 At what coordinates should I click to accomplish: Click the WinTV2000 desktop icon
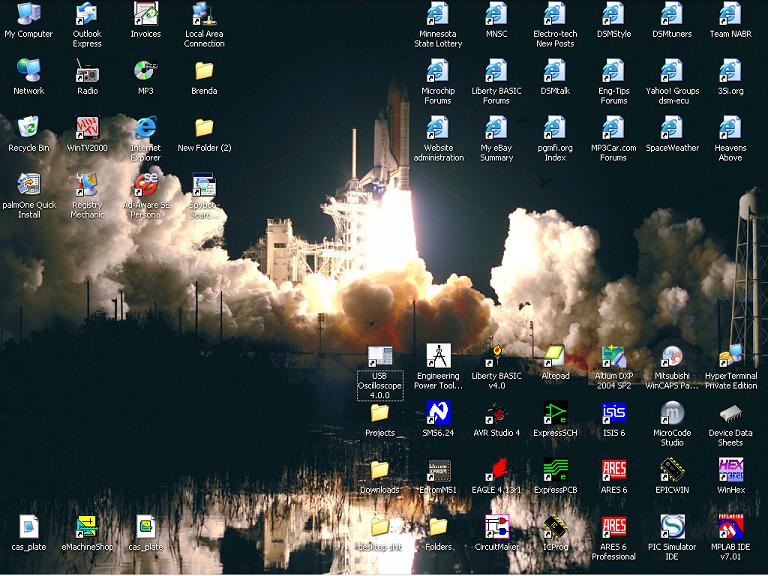point(87,128)
